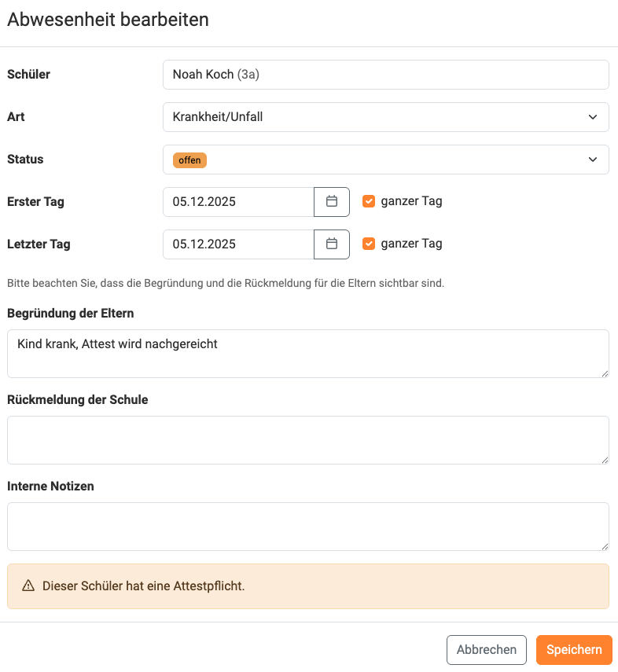This screenshot has height=672, width=618.
Task: Open the calendar icon for Letzter Tag
Action: (331, 244)
